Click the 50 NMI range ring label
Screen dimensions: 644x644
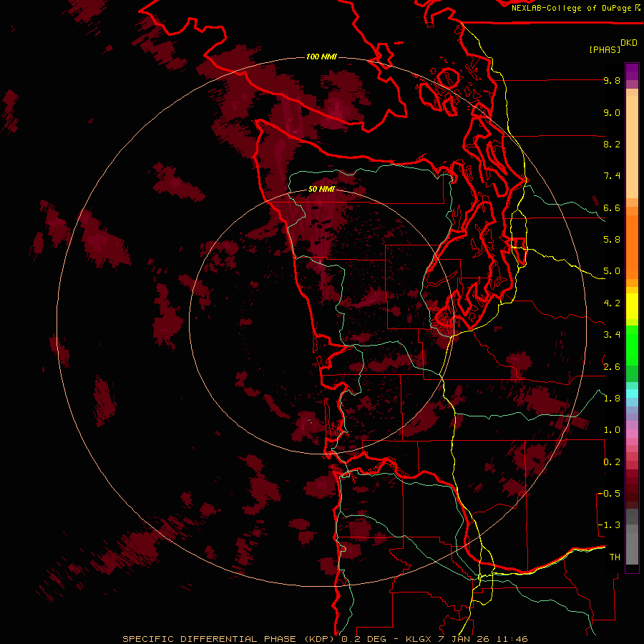[321, 190]
